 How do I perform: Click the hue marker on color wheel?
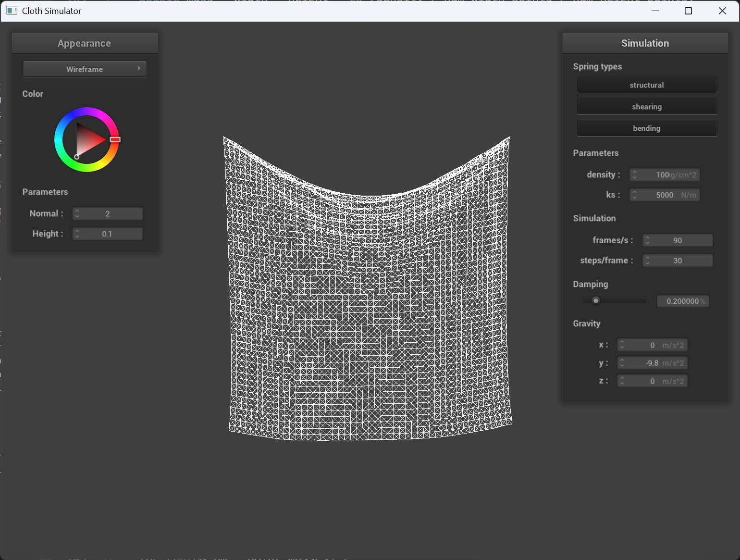click(115, 139)
